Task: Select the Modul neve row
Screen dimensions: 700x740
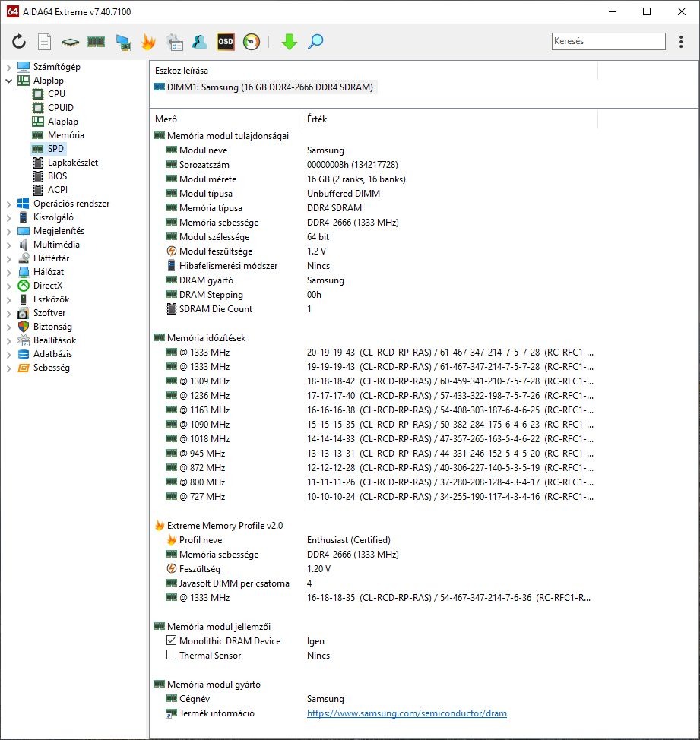Action: 375,150
